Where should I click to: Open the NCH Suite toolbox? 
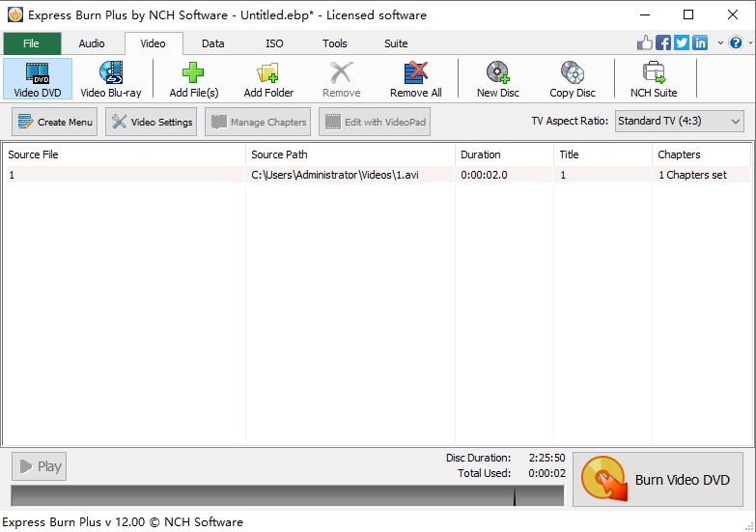pos(654,79)
